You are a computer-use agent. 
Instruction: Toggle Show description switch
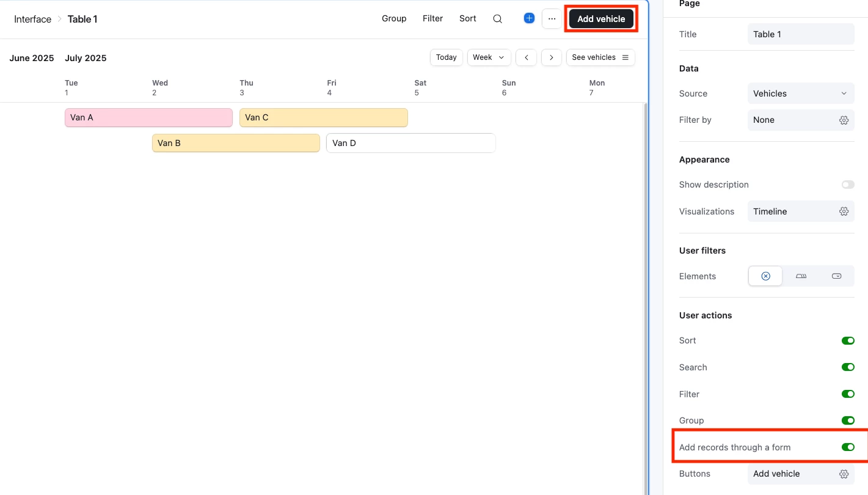(848, 185)
